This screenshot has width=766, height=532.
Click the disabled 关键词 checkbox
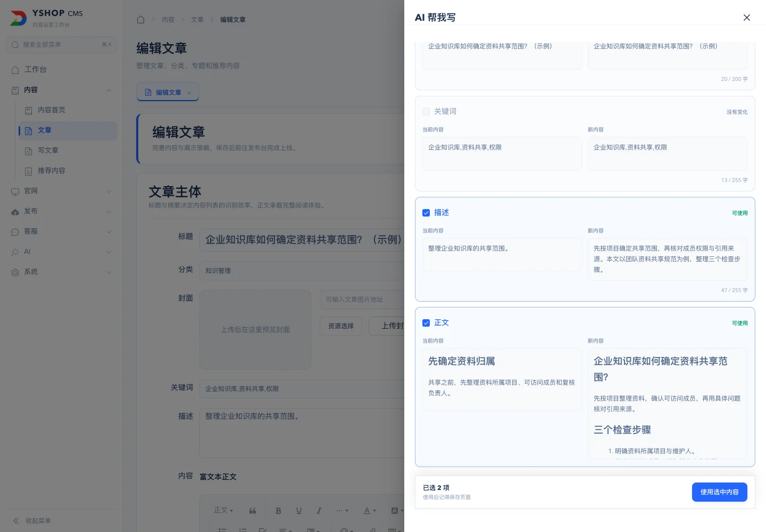[426, 112]
